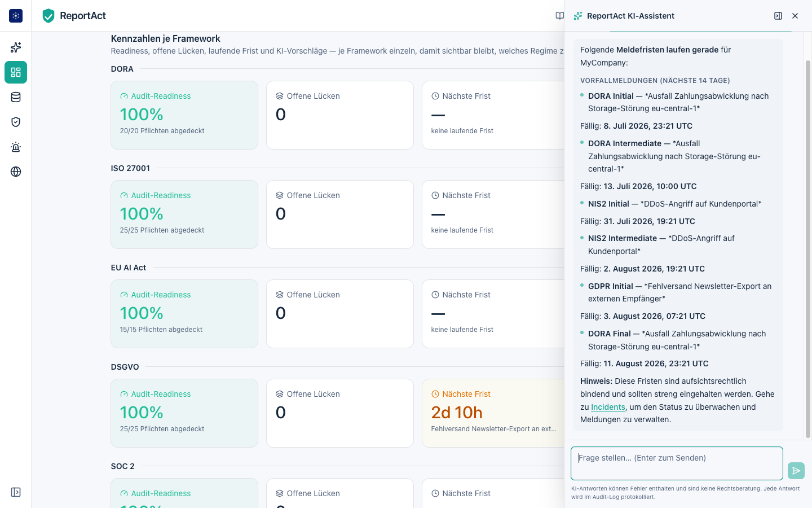The height and width of the screenshot is (508, 812).
Task: Click the clock icon in ISO 27001 Nächste Frist
Action: click(x=435, y=195)
